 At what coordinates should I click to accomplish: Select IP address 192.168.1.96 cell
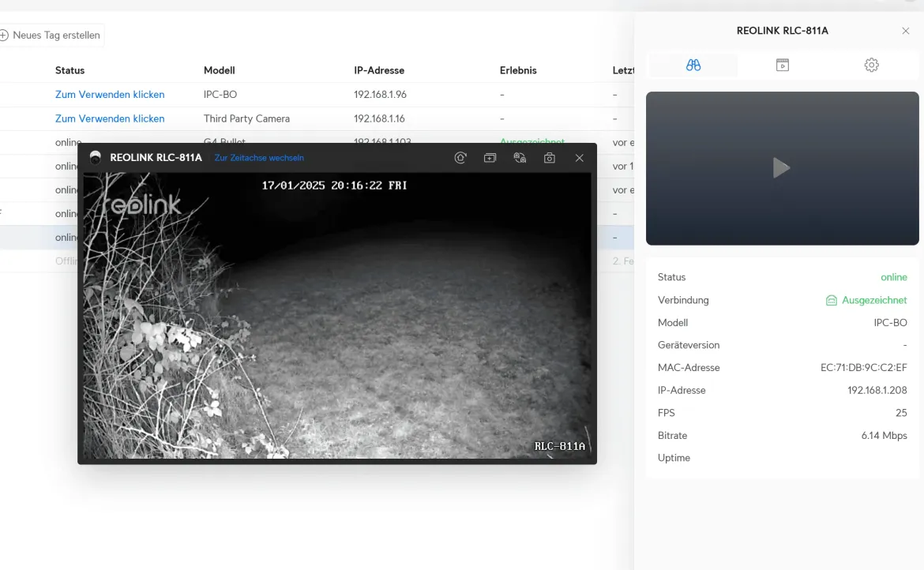pos(380,94)
